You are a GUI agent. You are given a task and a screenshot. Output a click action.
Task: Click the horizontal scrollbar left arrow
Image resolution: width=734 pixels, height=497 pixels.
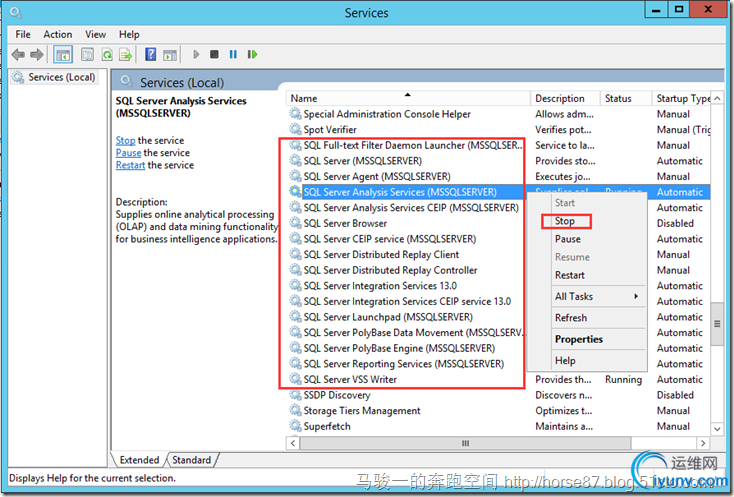[293, 443]
